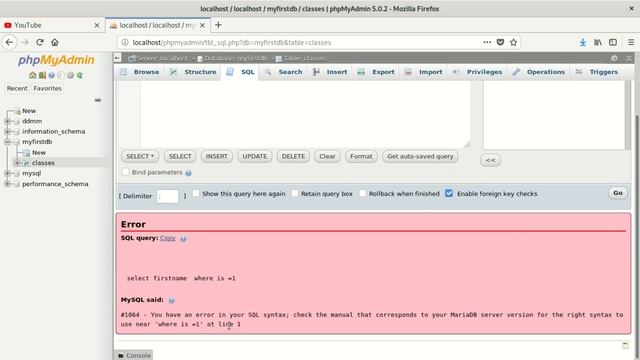The image size is (640, 360).
Task: Expand mysql database node
Action: pos(7,173)
